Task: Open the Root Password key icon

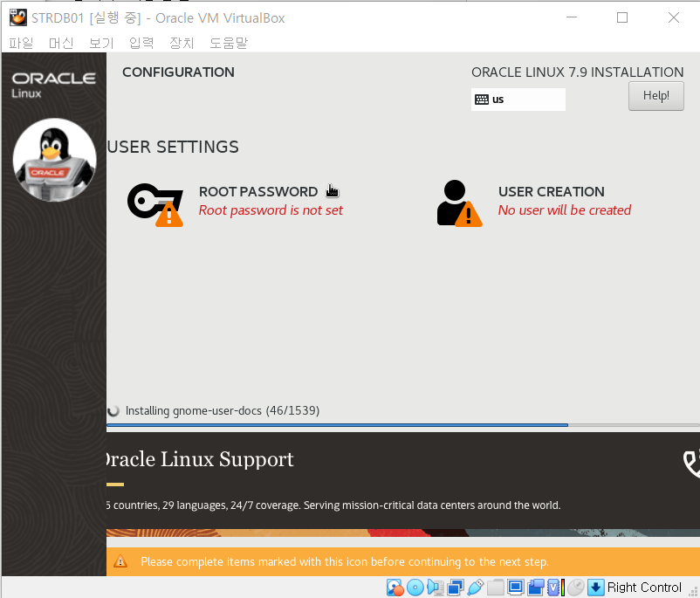Action: 154,204
